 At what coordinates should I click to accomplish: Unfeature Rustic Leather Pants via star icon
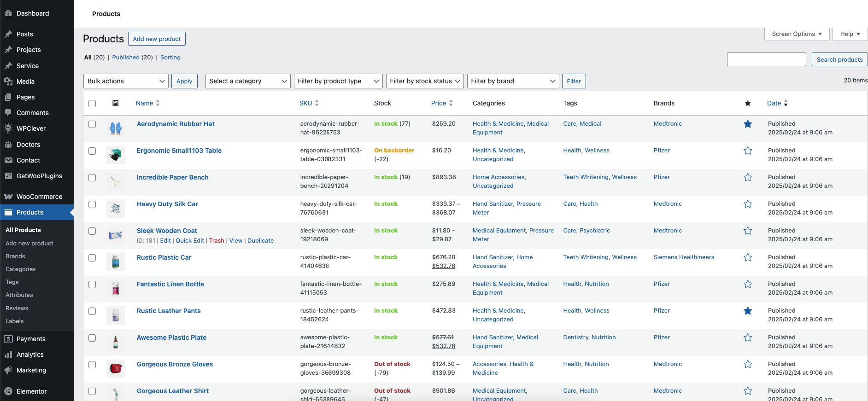tap(747, 311)
